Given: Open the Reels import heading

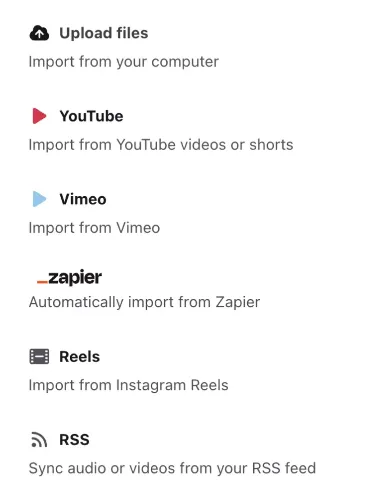Looking at the screenshot, I should coord(79,357).
